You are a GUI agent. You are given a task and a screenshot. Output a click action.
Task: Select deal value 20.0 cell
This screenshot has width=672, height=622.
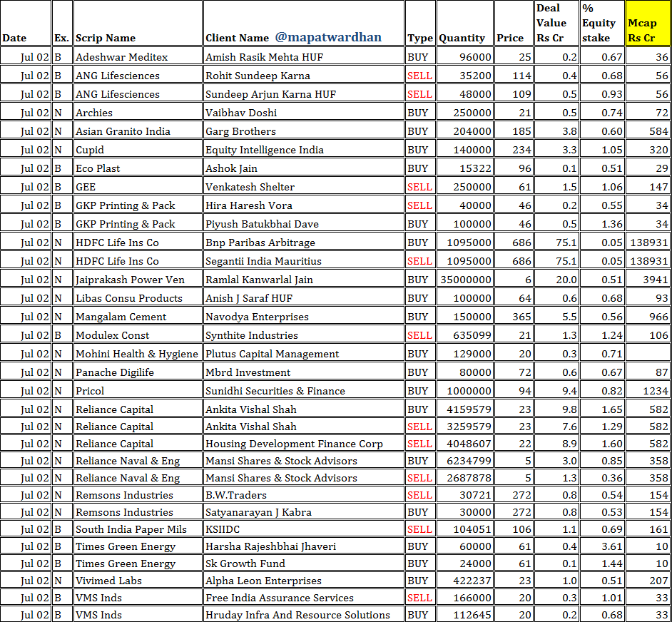click(557, 280)
